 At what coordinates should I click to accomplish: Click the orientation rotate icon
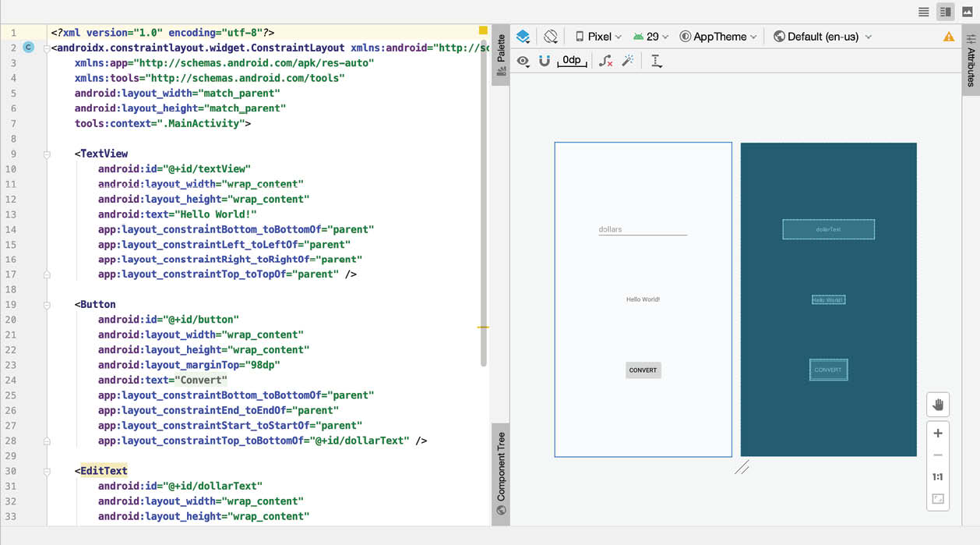pos(551,37)
